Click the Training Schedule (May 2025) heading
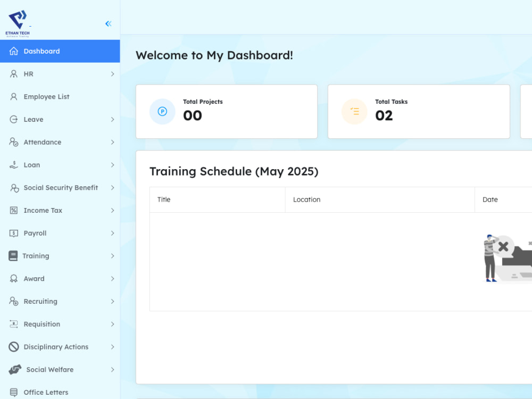Screen dimensions: 532x399 coord(234,171)
